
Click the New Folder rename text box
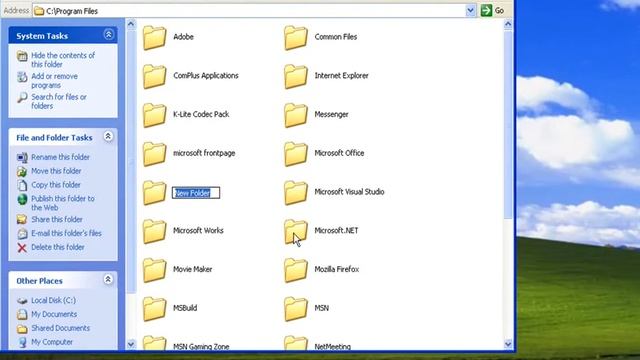pos(196,193)
